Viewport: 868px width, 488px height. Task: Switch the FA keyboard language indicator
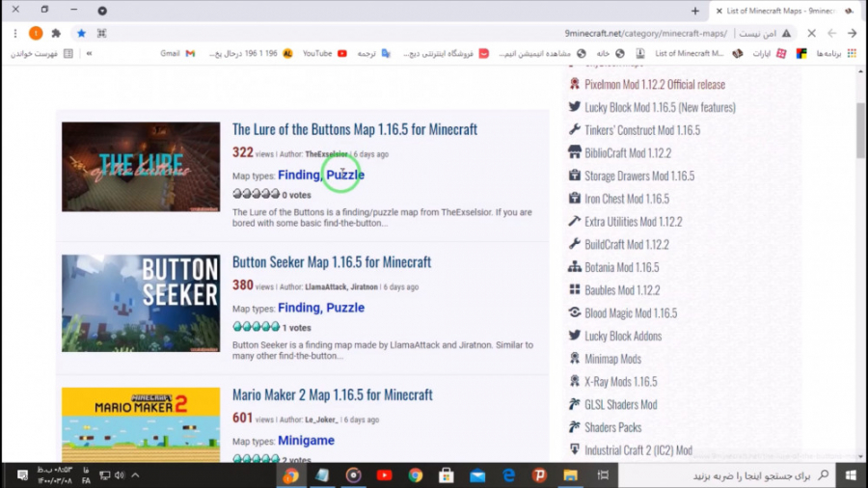tap(87, 475)
